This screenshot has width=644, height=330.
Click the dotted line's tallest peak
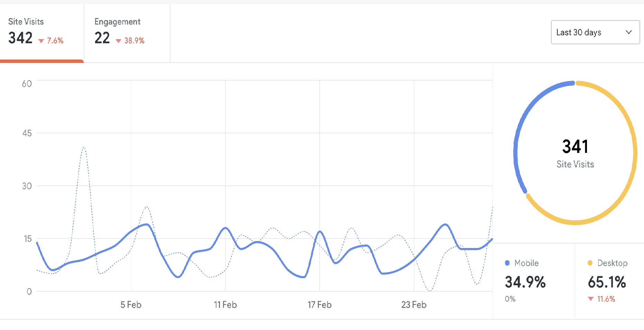tap(84, 148)
